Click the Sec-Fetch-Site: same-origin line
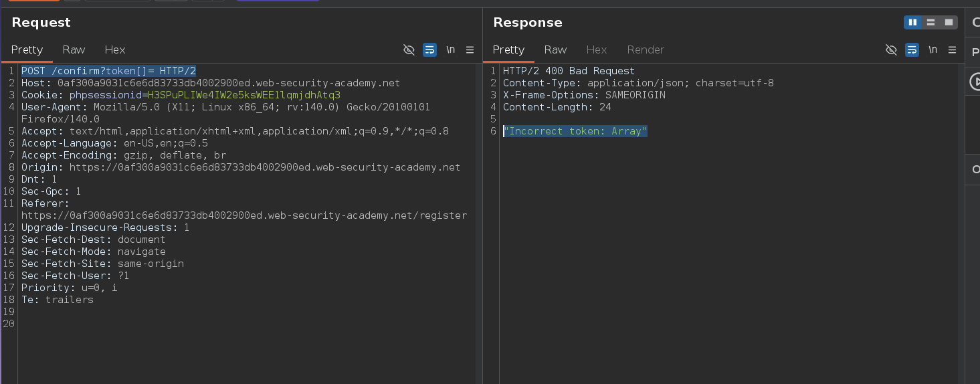 pos(102,264)
